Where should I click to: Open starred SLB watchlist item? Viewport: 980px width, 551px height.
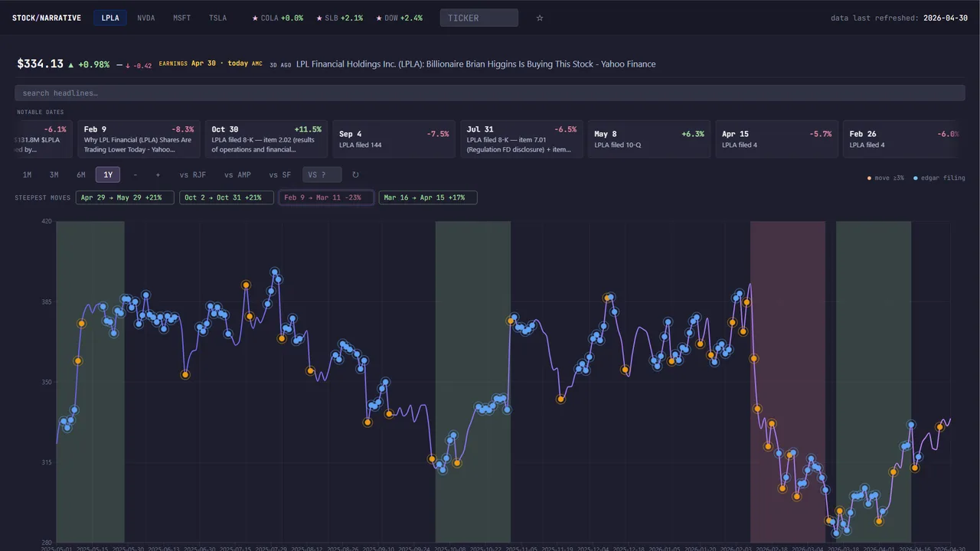pyautogui.click(x=339, y=18)
